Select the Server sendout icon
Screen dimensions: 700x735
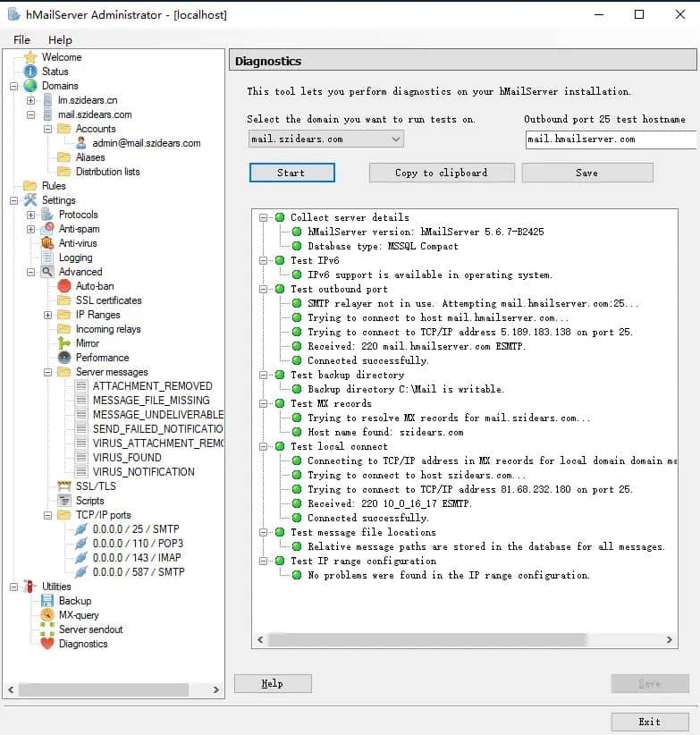(x=47, y=629)
